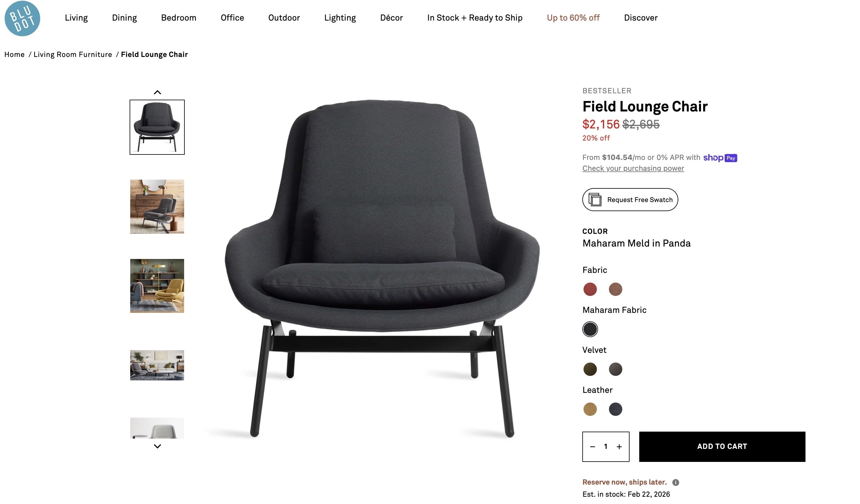The width and height of the screenshot is (860, 504).
Task: Increase quantity with the plus icon
Action: point(619,447)
